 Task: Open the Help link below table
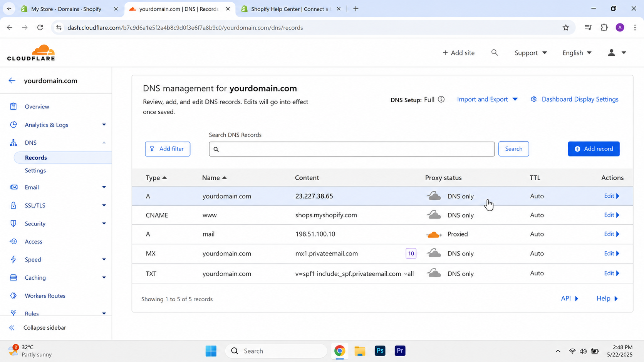coord(607,299)
